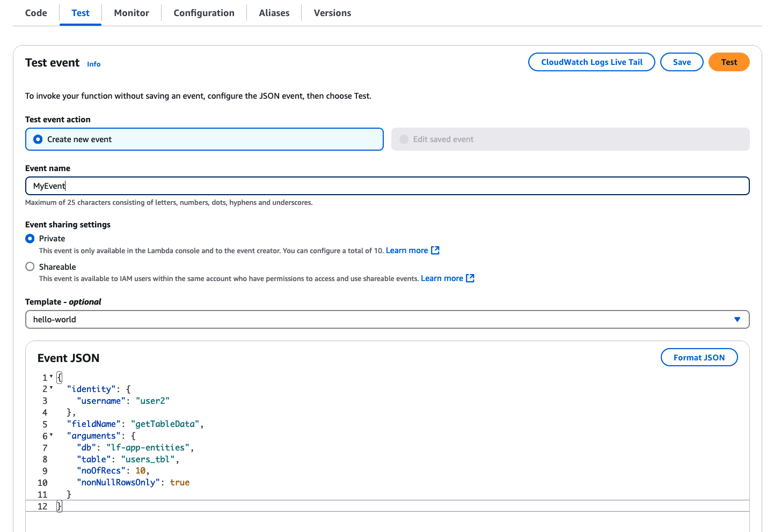Open CloudWatch Logs Live Tail
This screenshot has width=774, height=532.
coord(591,62)
